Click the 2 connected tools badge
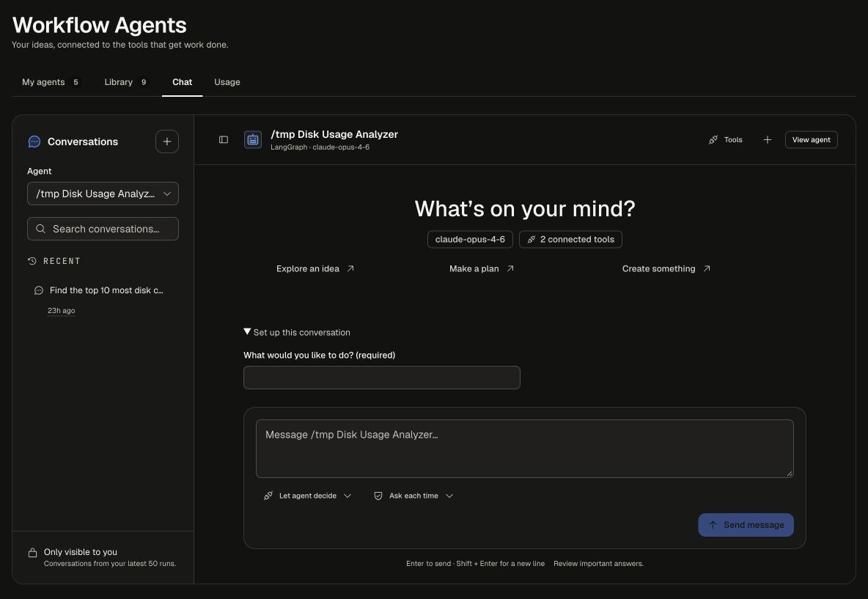 (x=571, y=239)
